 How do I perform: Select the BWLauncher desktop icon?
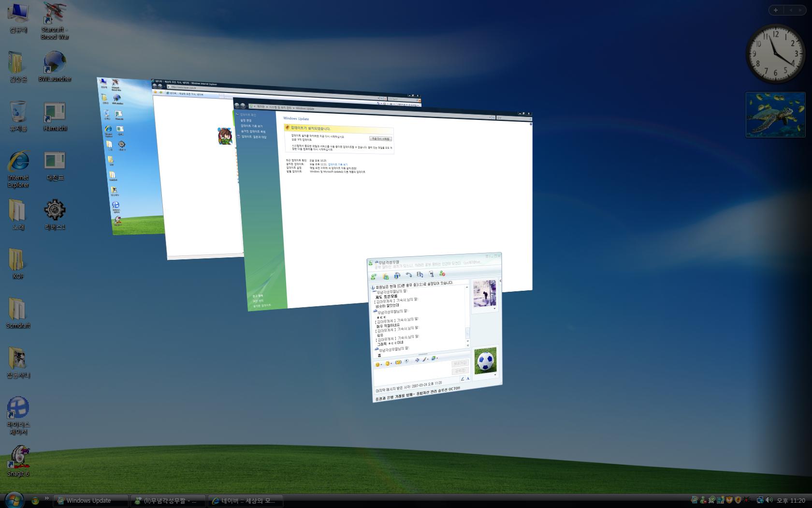[55, 67]
